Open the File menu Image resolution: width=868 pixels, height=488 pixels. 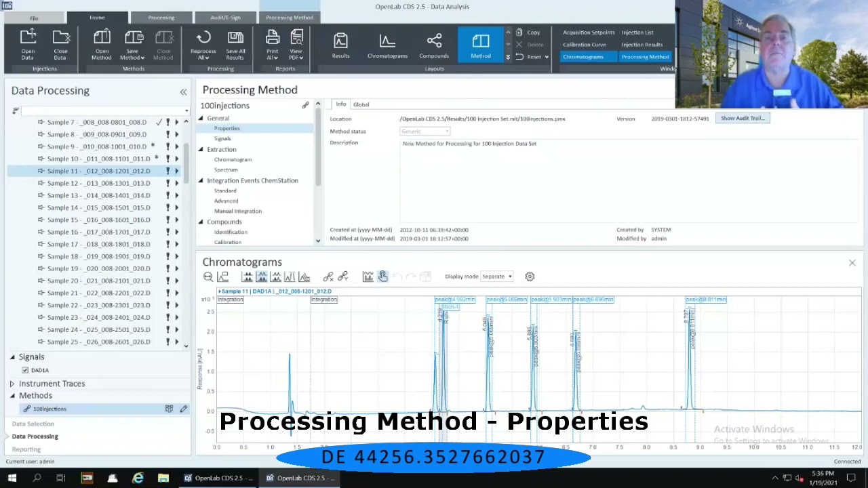click(x=34, y=18)
